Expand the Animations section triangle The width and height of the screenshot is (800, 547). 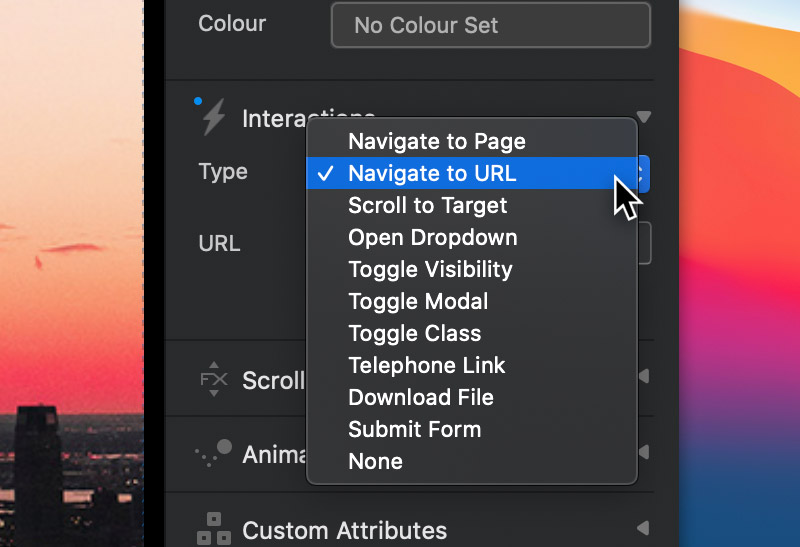644,452
